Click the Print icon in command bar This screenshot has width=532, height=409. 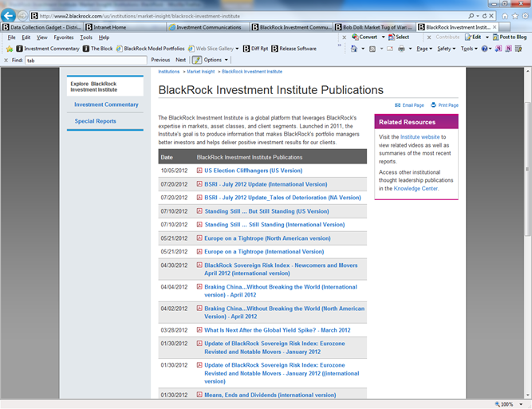pos(401,49)
